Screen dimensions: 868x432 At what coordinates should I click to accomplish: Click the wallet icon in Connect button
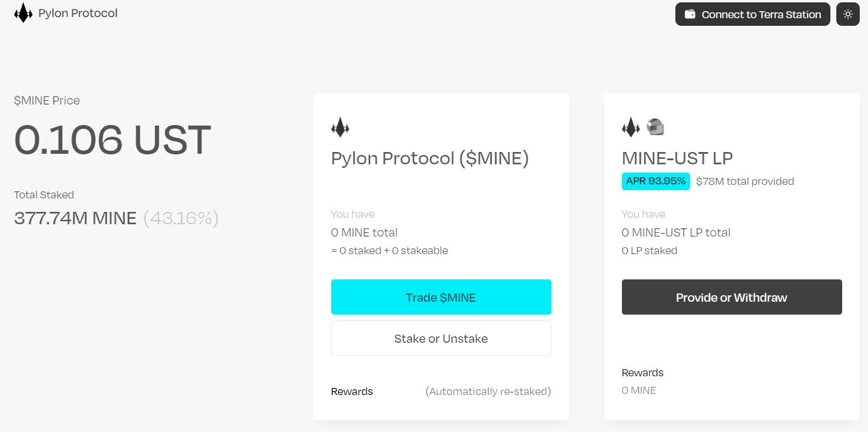tap(691, 14)
